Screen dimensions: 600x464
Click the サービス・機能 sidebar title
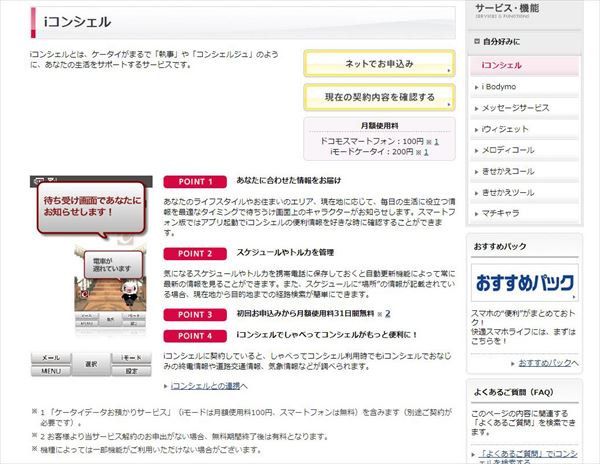point(507,8)
